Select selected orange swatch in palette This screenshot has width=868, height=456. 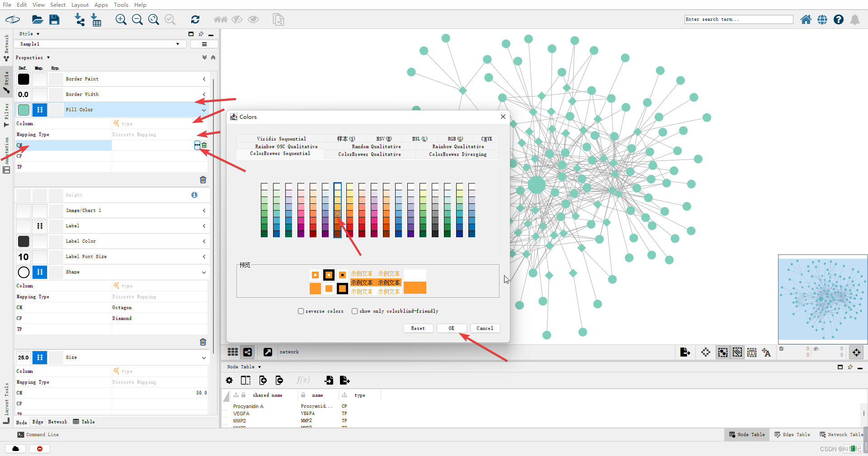coord(338,214)
